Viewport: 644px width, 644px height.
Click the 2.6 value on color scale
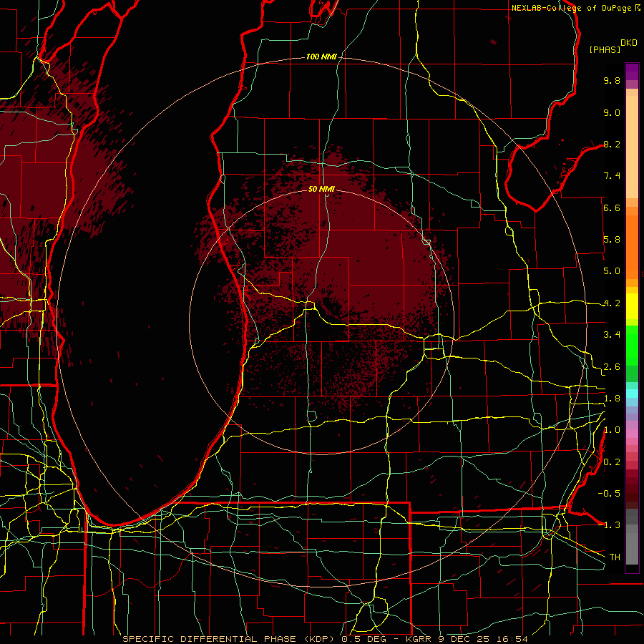612,367
